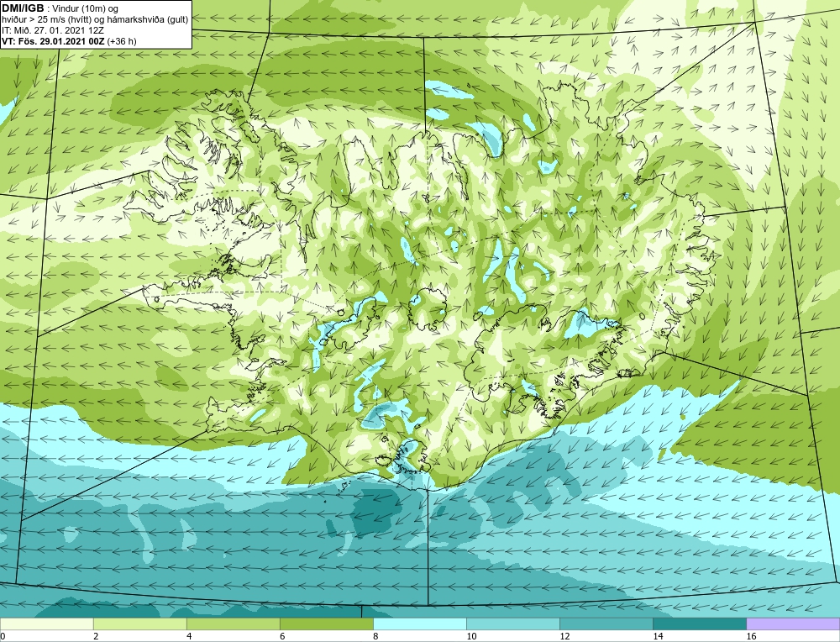Click the legend scale label '12'
The image size is (840, 642).
[x=564, y=636]
